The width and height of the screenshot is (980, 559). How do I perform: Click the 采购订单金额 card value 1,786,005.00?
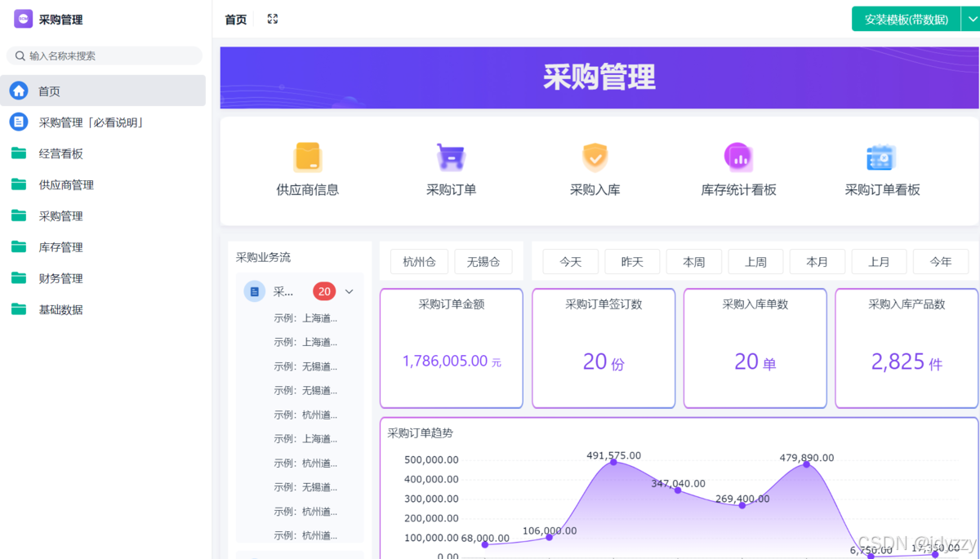pyautogui.click(x=445, y=361)
